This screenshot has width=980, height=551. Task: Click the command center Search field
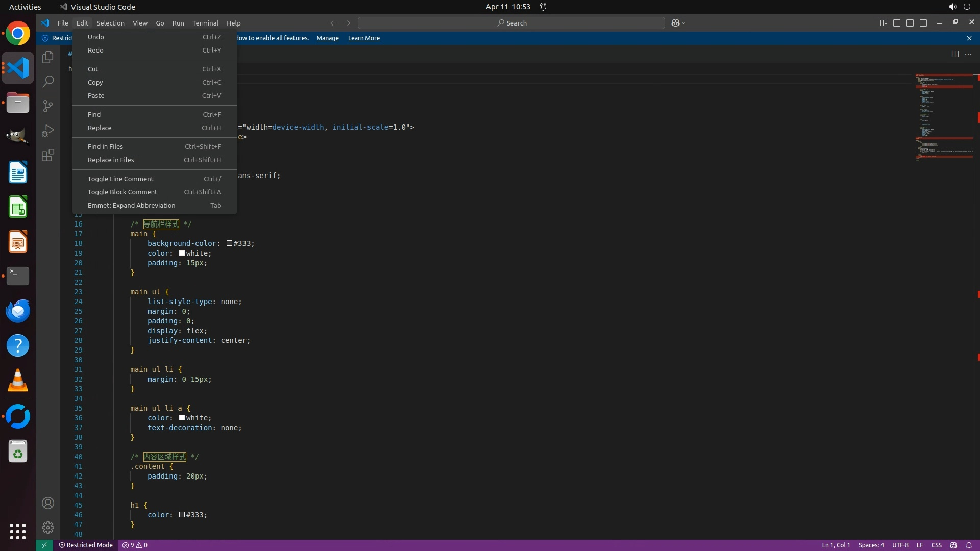511,23
